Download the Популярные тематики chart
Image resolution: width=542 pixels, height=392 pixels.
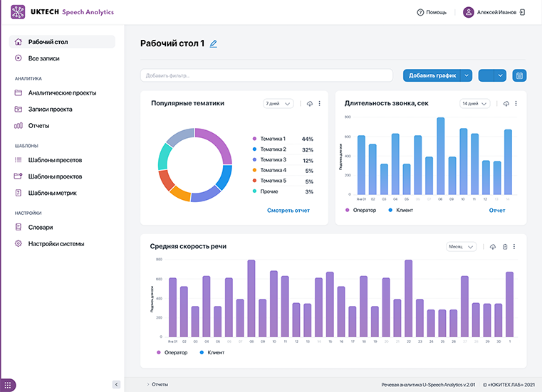(309, 104)
